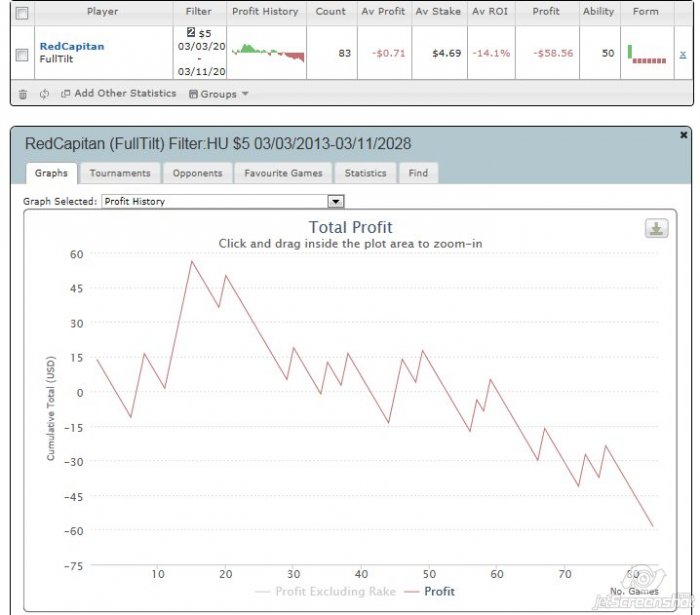700x615 pixels.
Task: Sort by the Av Stake column header
Action: click(x=438, y=12)
